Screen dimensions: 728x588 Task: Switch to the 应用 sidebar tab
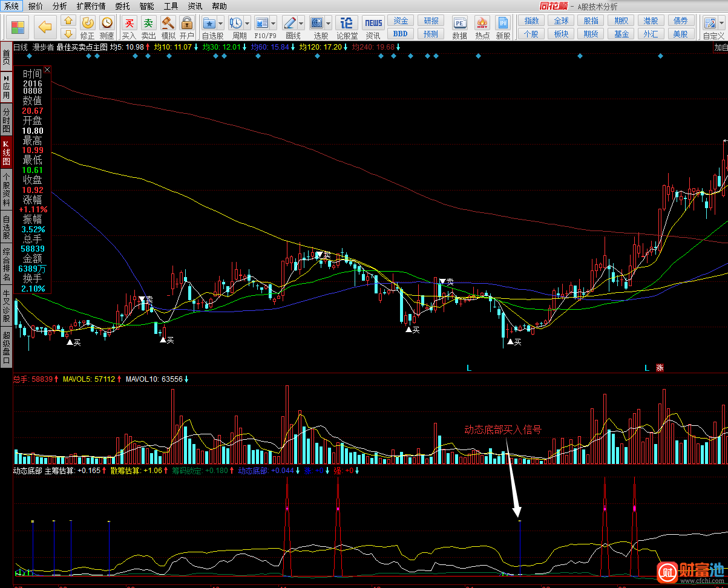(x=6, y=88)
